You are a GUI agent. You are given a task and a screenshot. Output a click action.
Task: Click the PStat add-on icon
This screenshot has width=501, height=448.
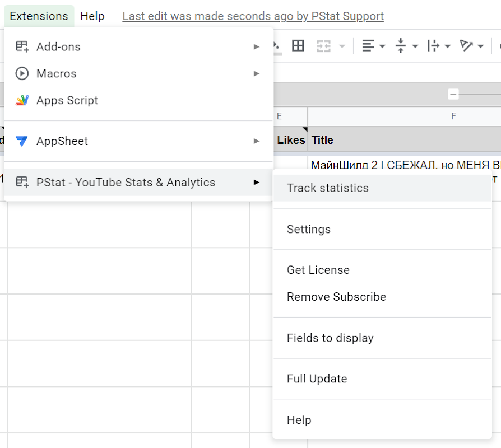click(x=22, y=183)
